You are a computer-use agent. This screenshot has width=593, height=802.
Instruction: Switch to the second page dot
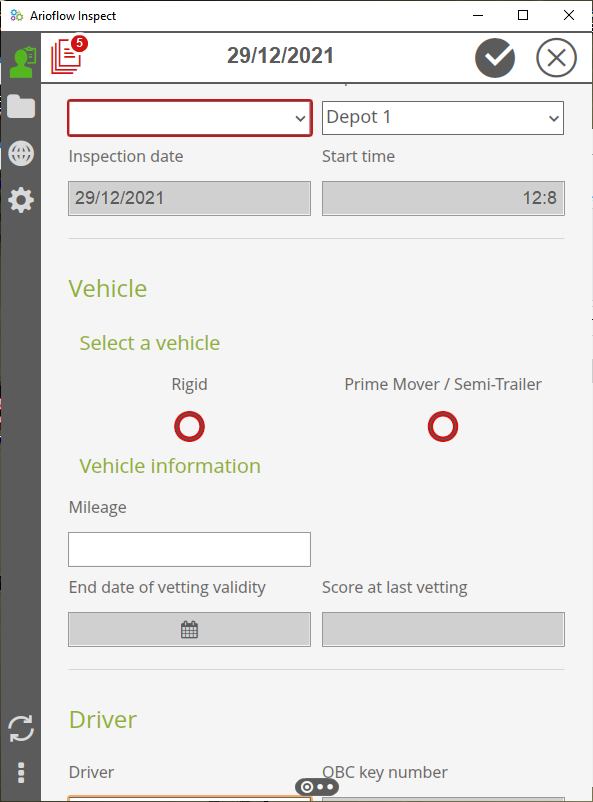pyautogui.click(x=318, y=787)
